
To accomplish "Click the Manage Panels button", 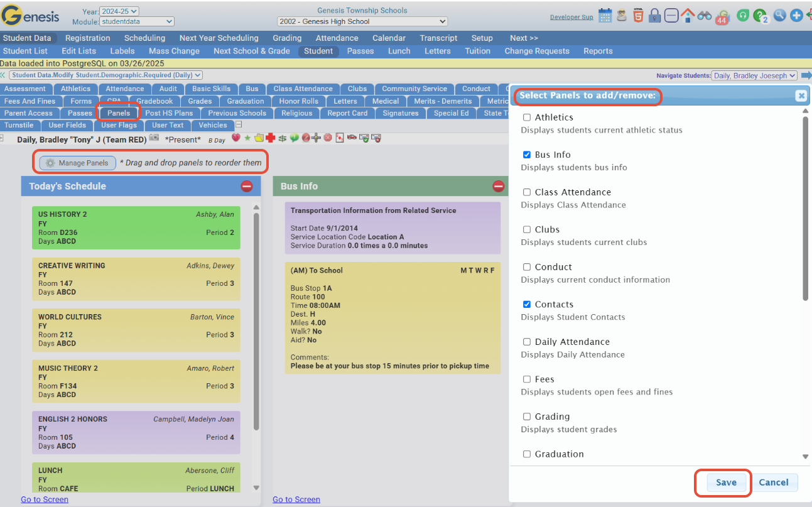I will pos(78,163).
